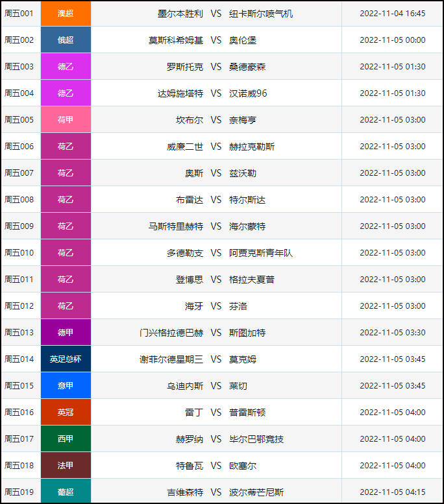Select team 莫斯科希姆基

click(x=176, y=40)
